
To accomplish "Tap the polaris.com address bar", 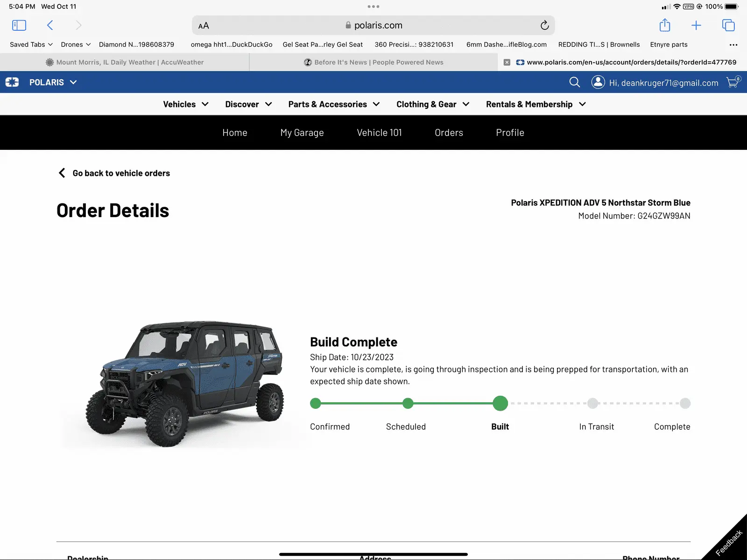I will pos(373,25).
